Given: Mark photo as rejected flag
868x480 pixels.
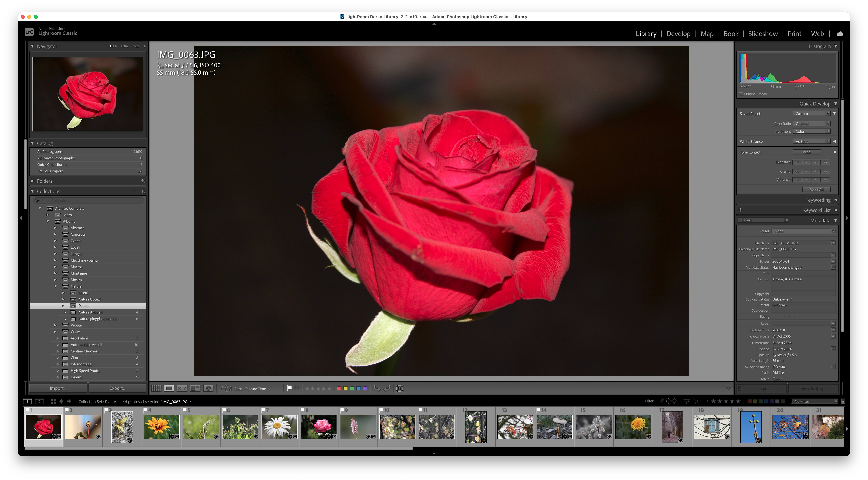Looking at the screenshot, I should pos(297,388).
